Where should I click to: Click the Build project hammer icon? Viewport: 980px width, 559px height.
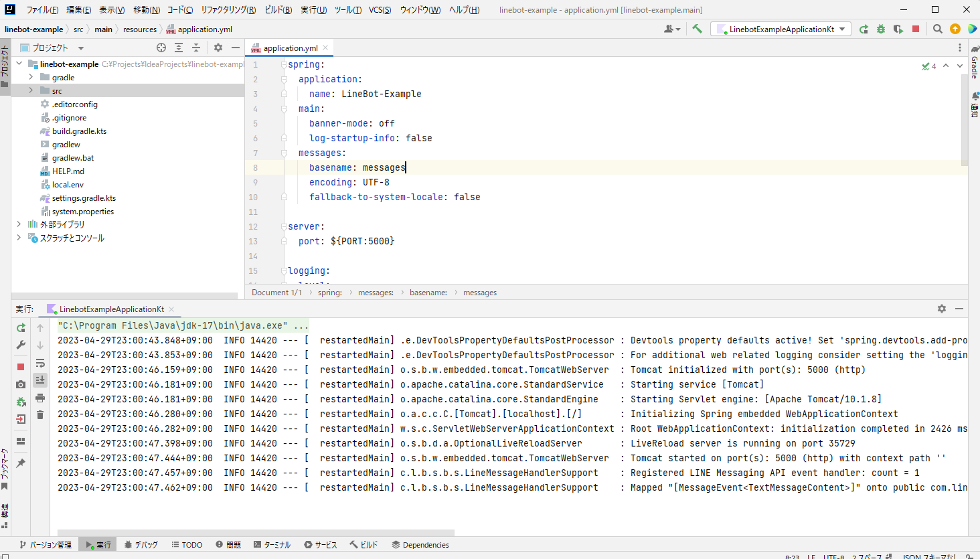[x=697, y=29]
